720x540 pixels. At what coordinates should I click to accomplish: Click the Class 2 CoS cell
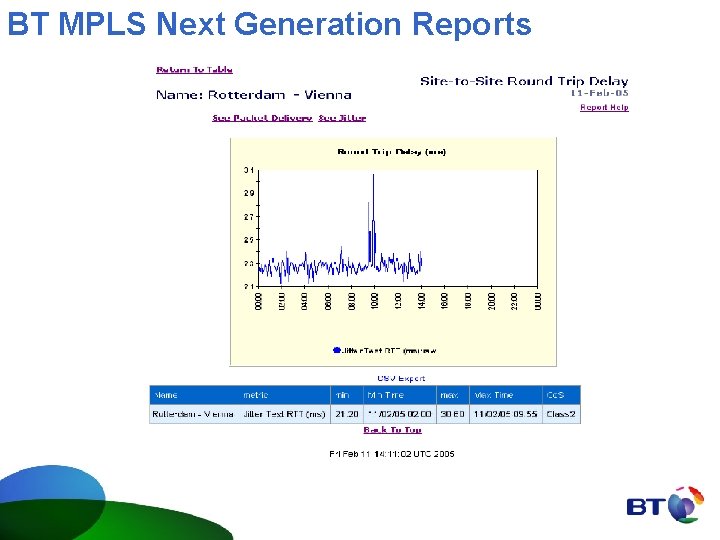561,414
